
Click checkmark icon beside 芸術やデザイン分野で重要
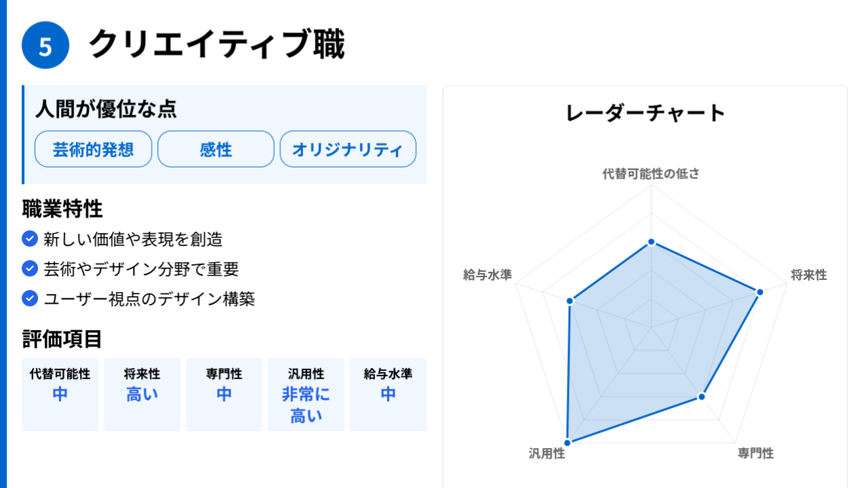29,268
